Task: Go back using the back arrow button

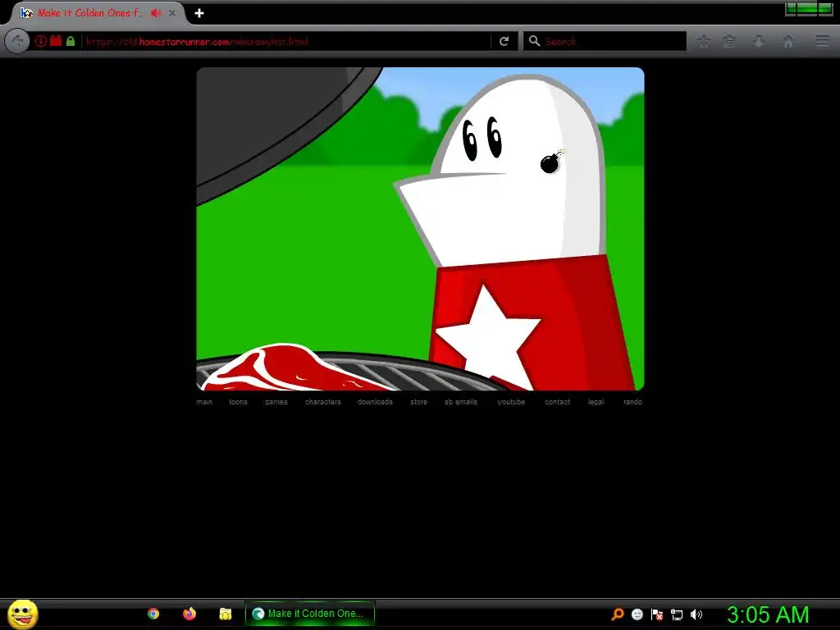Action: click(17, 41)
